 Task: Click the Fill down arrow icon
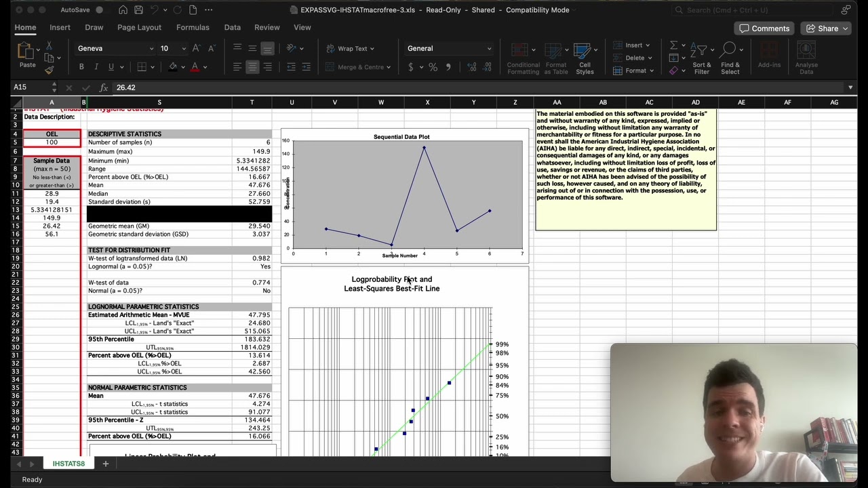pos(673,58)
